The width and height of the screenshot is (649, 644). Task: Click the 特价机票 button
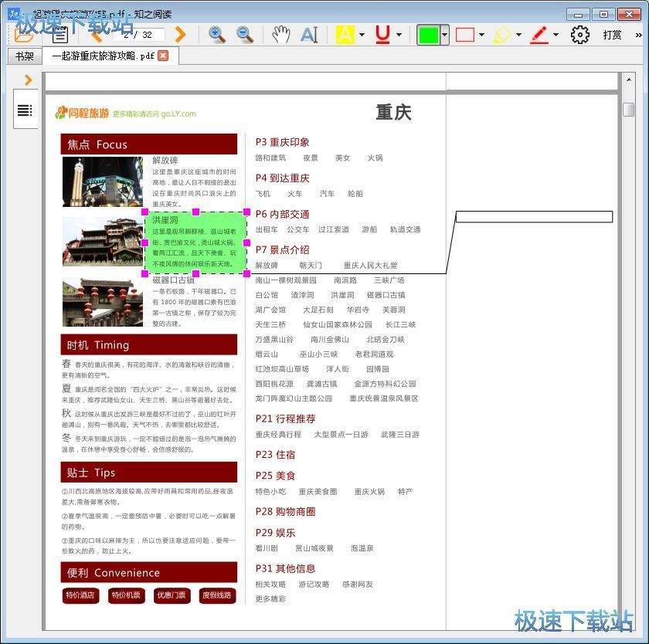point(126,595)
